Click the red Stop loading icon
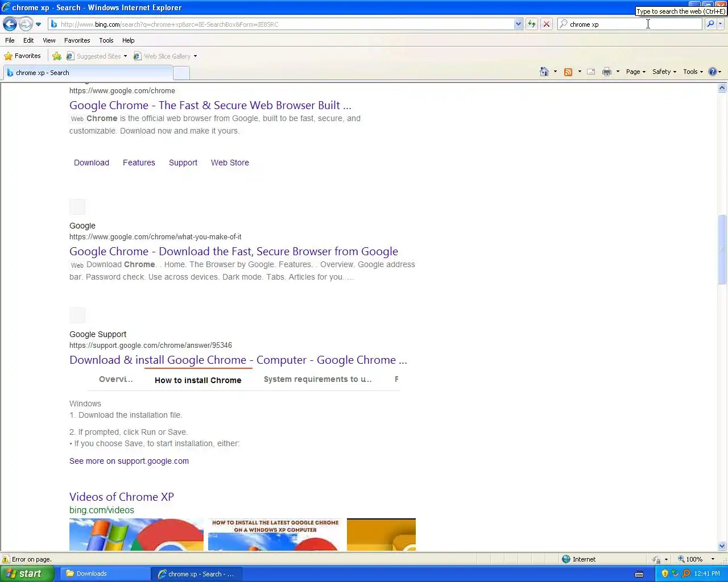Image resolution: width=728 pixels, height=582 pixels. (x=547, y=24)
